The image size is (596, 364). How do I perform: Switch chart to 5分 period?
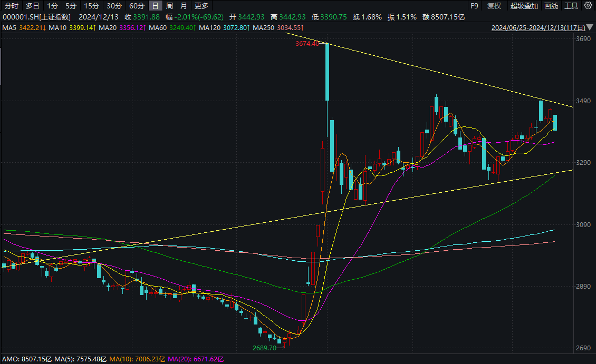(71, 6)
